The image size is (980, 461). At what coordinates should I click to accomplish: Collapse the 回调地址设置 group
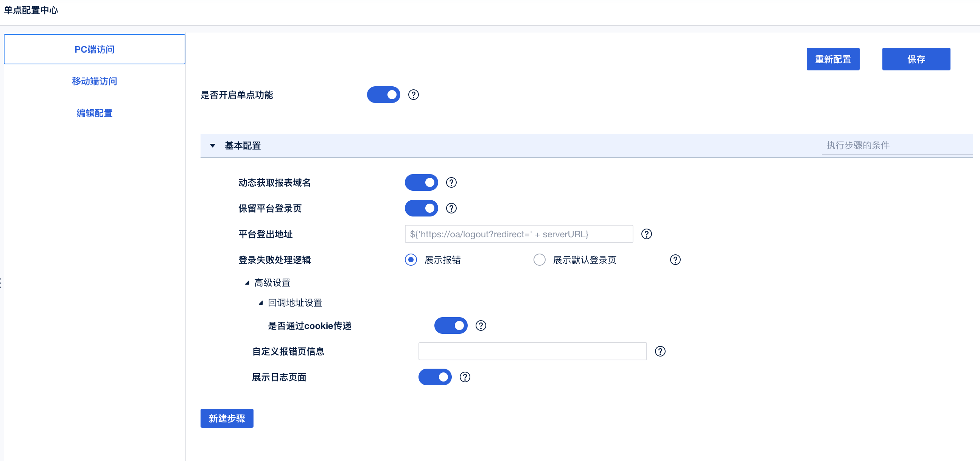click(261, 303)
